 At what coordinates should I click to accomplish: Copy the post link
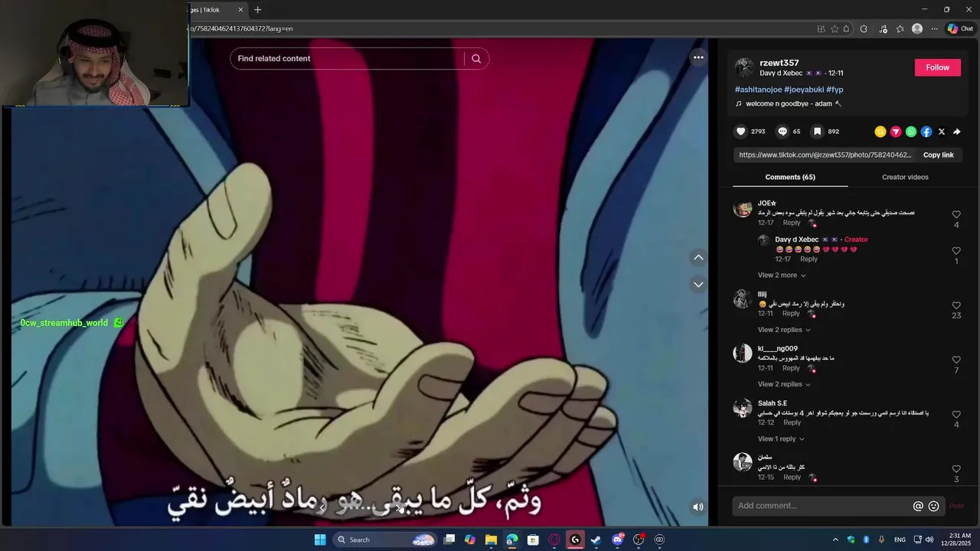pos(938,155)
